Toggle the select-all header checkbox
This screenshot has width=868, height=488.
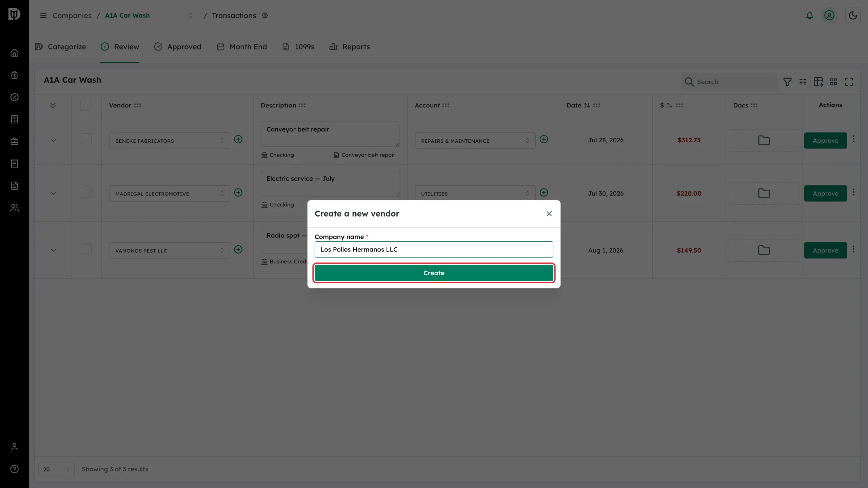tap(86, 105)
